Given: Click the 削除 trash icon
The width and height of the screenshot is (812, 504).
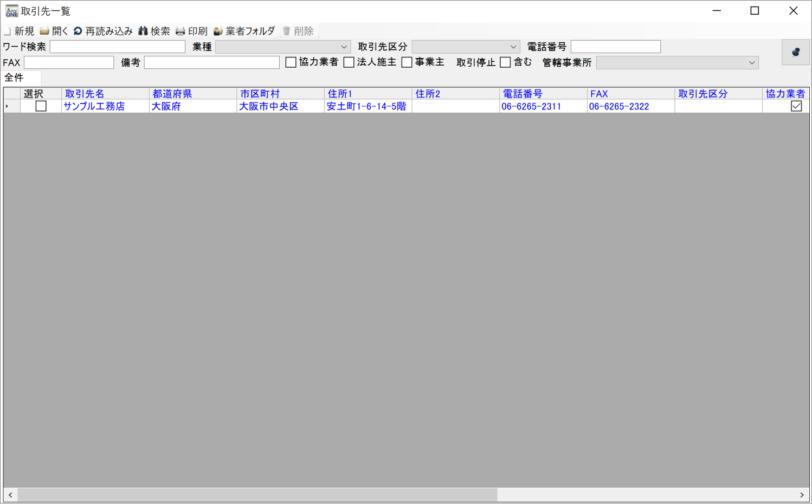Looking at the screenshot, I should (x=287, y=31).
